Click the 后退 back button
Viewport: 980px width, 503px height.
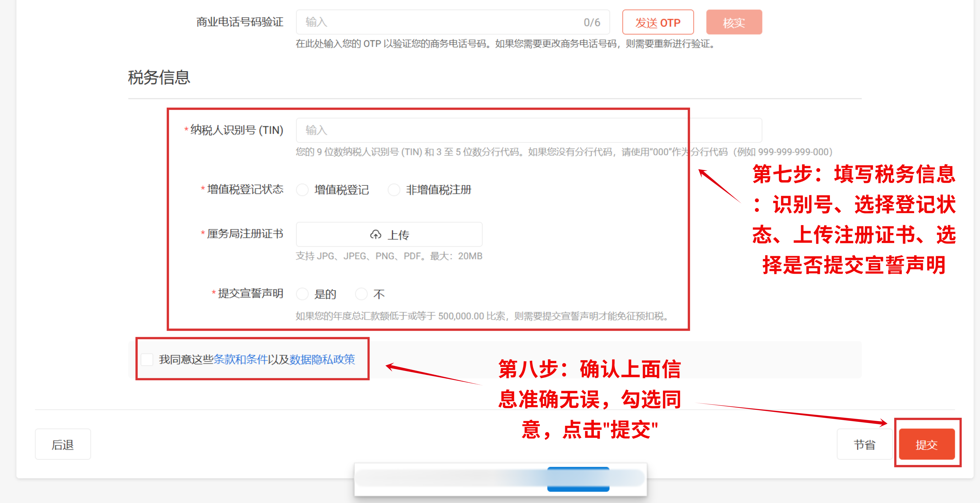(x=63, y=444)
